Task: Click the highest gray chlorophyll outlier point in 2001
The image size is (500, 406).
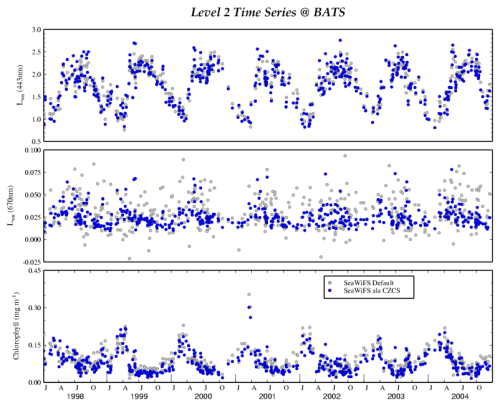Action: [249, 294]
